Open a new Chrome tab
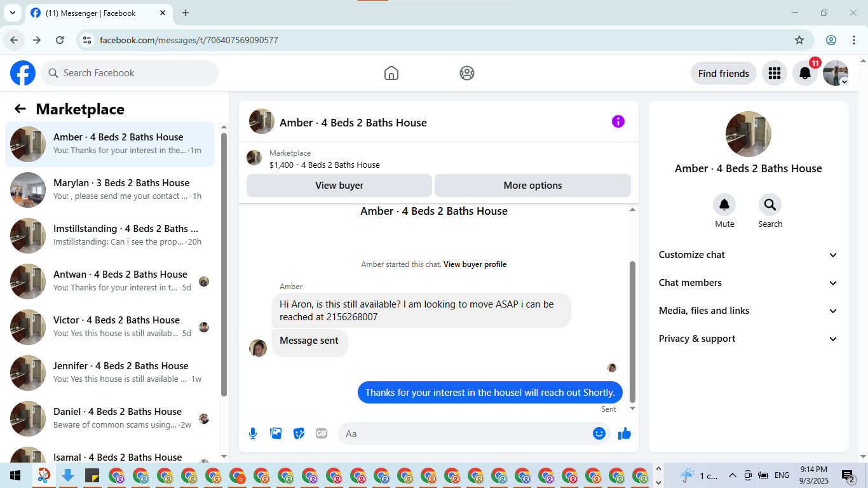The height and width of the screenshot is (488, 868). 186,13
